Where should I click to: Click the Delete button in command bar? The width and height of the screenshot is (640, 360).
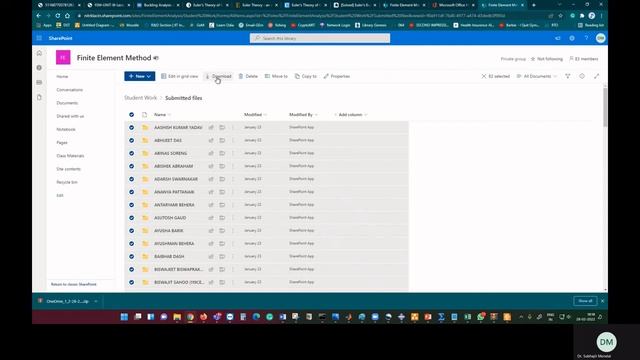coord(248,76)
